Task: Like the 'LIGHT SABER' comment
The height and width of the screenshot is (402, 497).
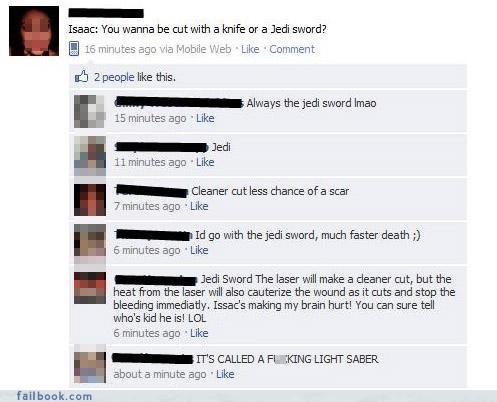Action: [x=225, y=374]
